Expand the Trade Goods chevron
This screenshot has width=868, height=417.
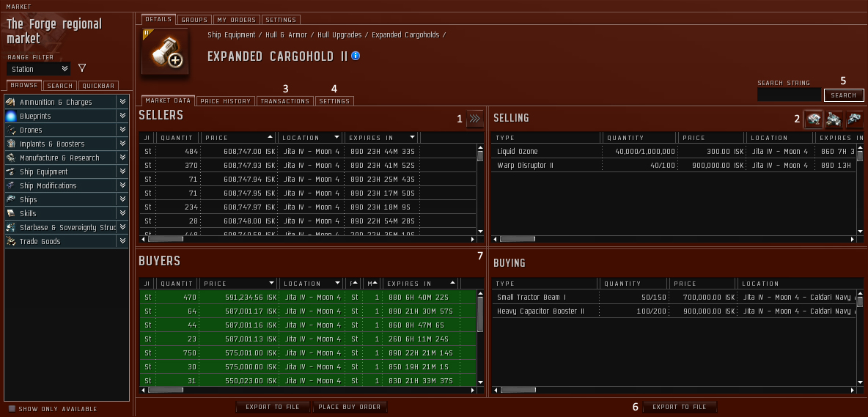pos(123,241)
